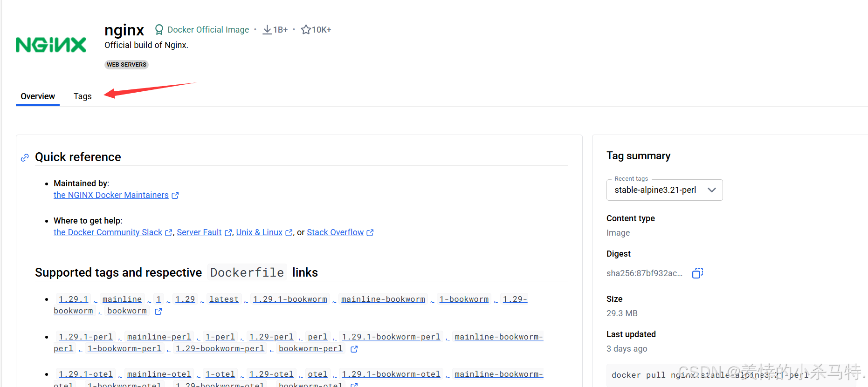
Task: Click the sha256:87bf932ac digest text
Action: pos(644,273)
